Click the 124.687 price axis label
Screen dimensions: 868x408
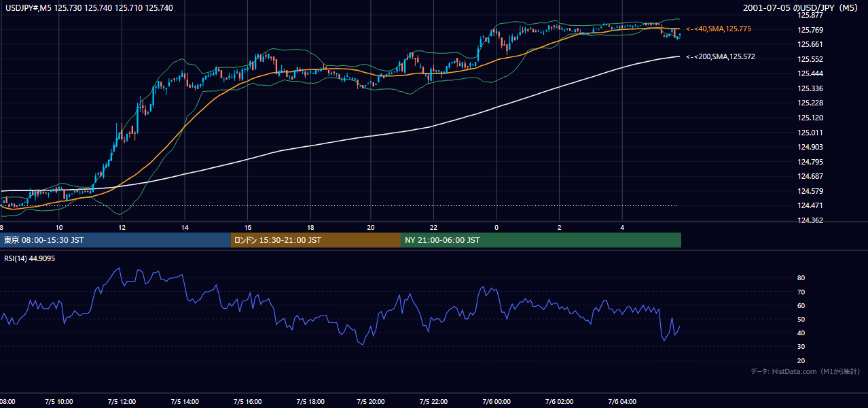click(810, 177)
